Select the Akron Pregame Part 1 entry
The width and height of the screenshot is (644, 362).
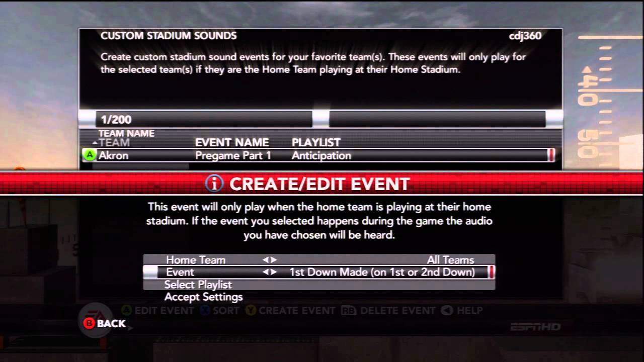point(319,155)
